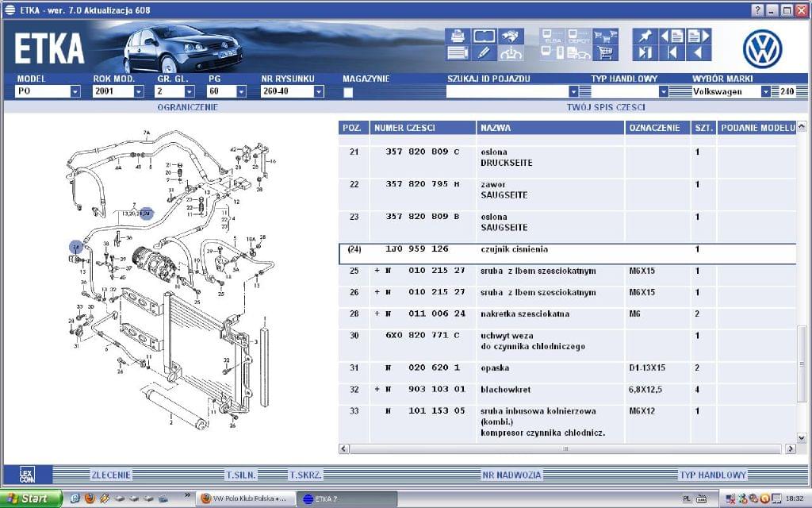812x508 pixels.
Task: Select row 24 czujnik cisnienia
Action: click(568, 253)
